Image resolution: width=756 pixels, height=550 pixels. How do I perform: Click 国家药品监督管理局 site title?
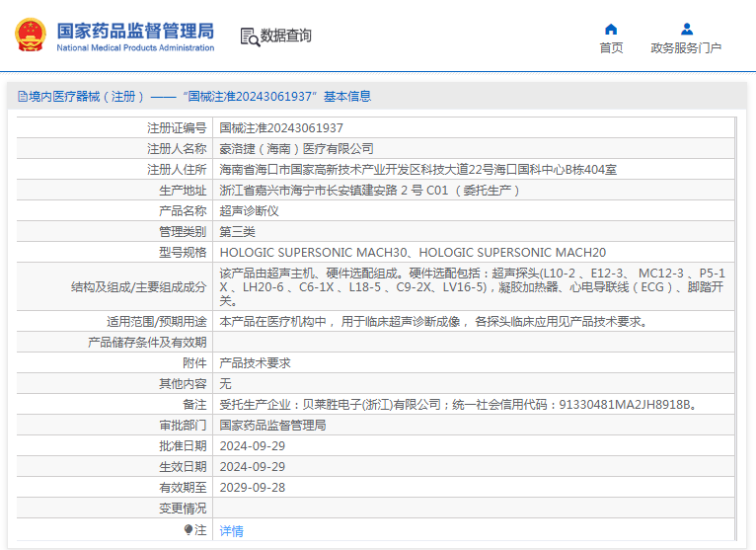tap(135, 31)
